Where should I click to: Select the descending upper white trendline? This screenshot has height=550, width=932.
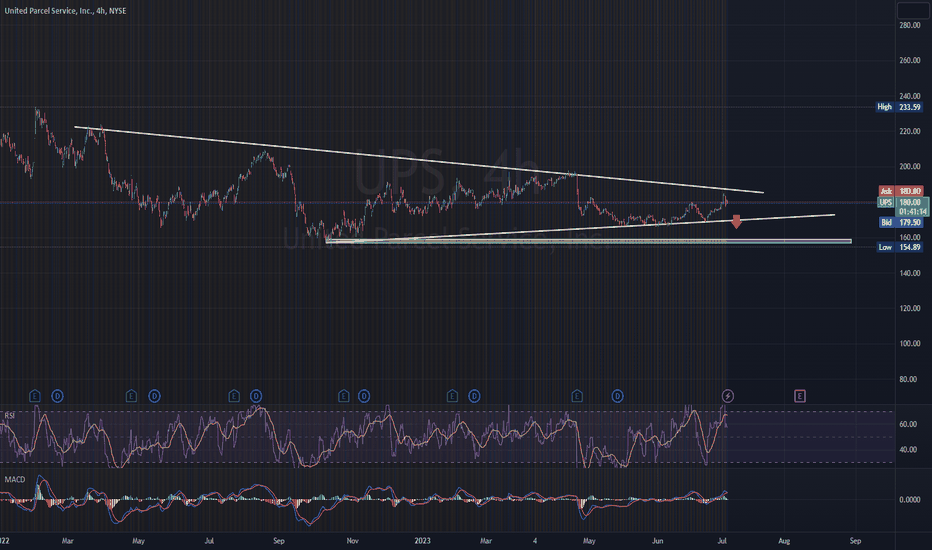[418, 159]
